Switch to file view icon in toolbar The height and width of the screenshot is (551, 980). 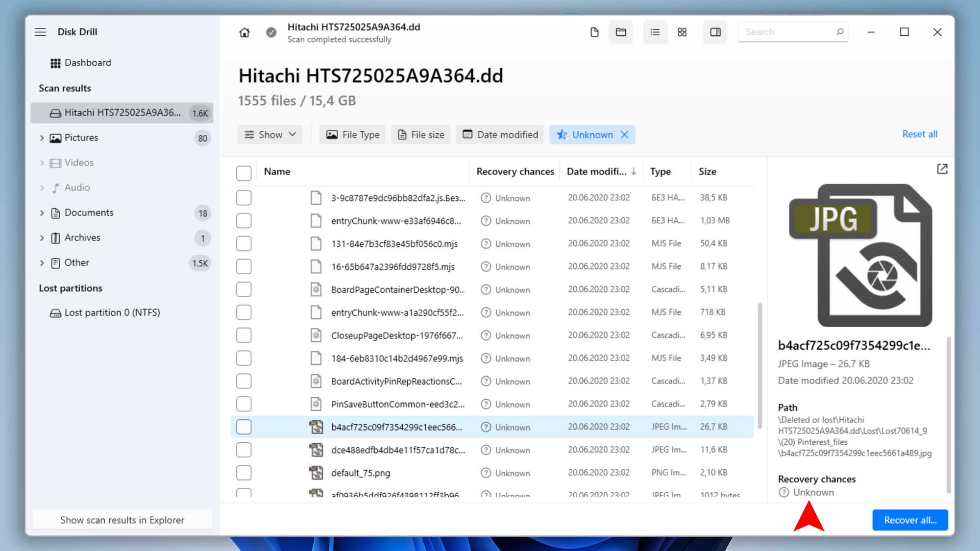pos(594,32)
